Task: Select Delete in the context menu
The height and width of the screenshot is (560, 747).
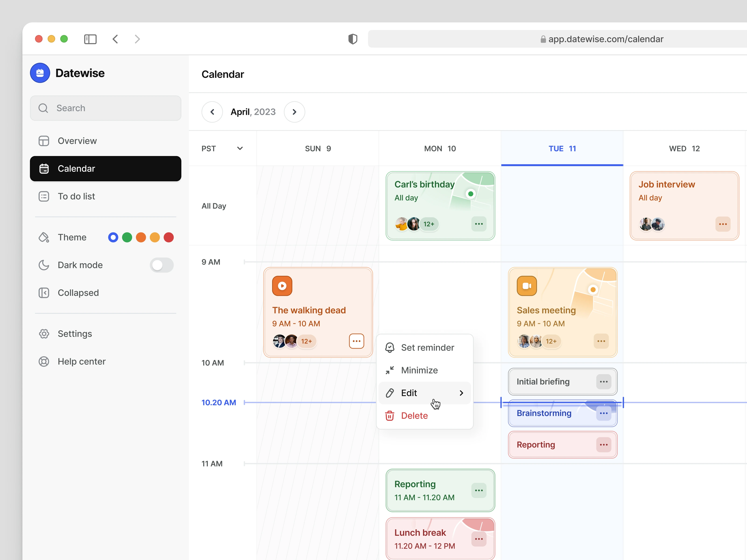Action: [x=414, y=416]
